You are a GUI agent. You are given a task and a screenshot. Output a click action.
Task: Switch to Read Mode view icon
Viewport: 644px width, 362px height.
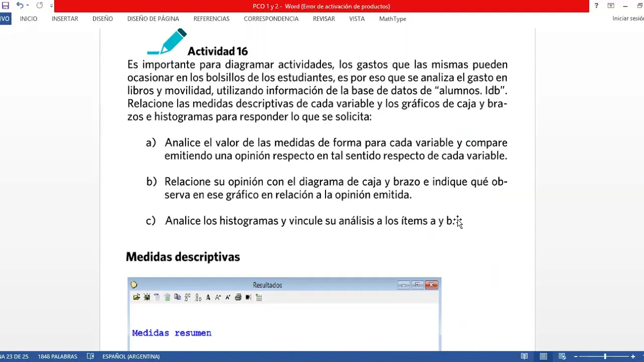click(x=524, y=356)
